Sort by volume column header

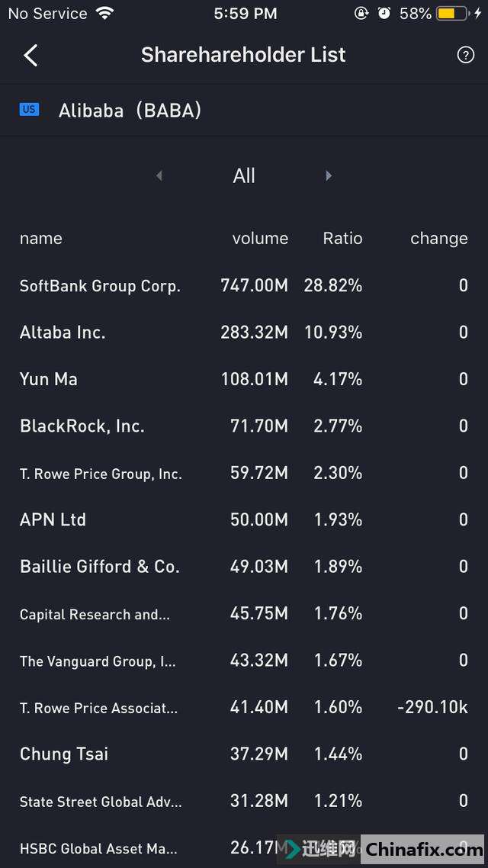coord(260,238)
